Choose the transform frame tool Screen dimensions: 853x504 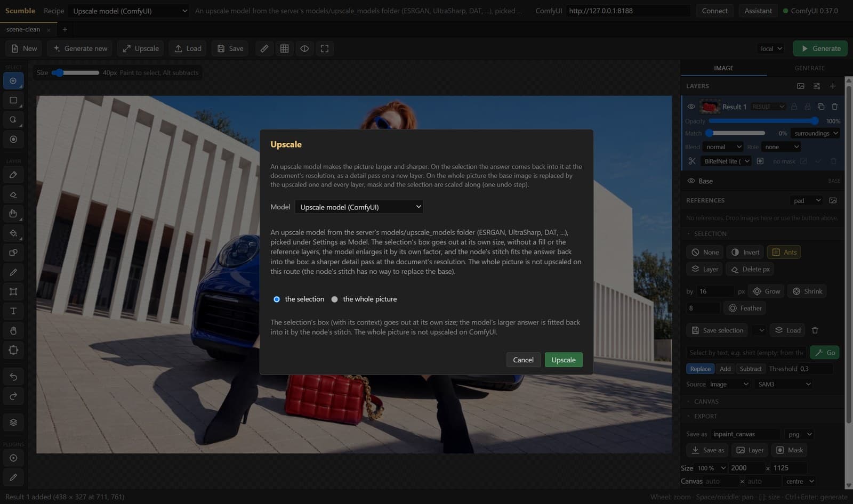point(13,291)
